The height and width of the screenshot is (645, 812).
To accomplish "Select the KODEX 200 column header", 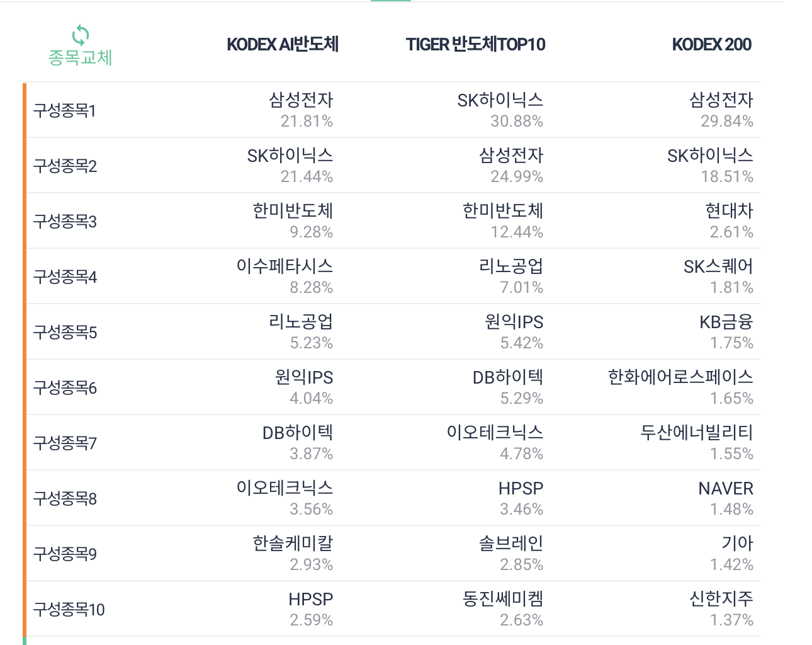I will click(711, 44).
